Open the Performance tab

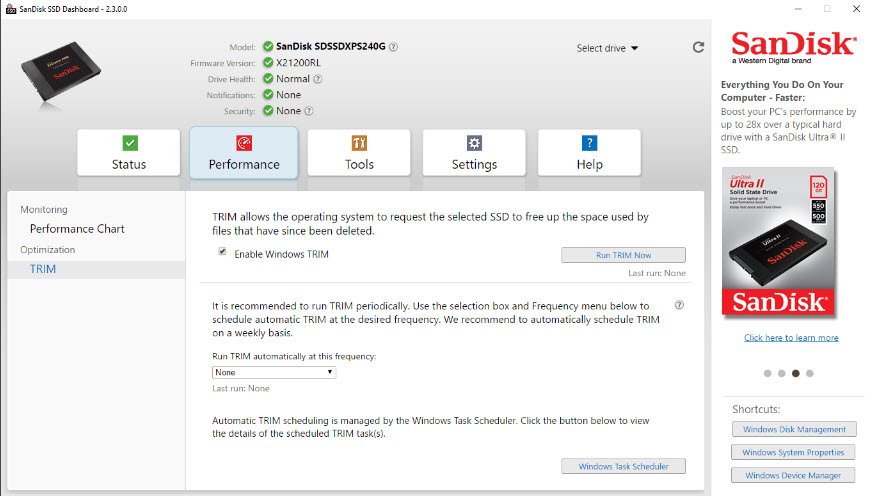point(244,153)
